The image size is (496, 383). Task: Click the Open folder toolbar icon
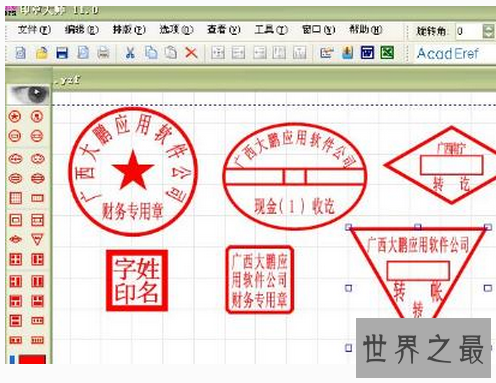click(42, 53)
